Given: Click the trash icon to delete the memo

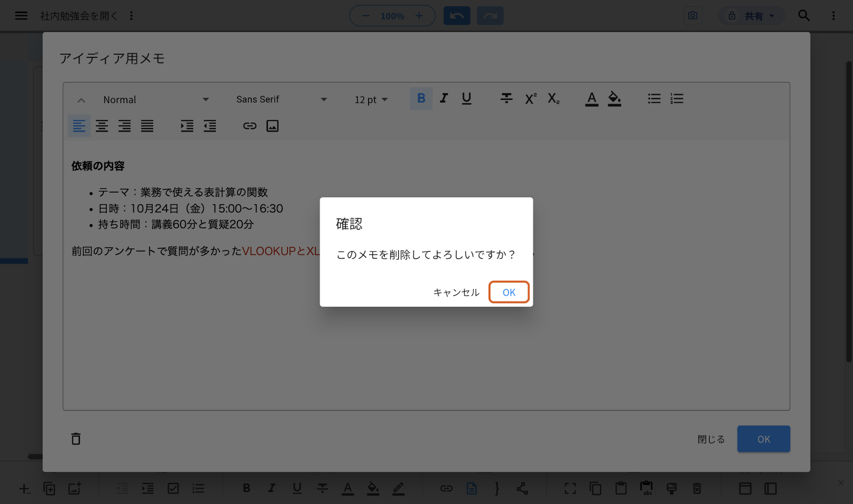Looking at the screenshot, I should coord(76,439).
